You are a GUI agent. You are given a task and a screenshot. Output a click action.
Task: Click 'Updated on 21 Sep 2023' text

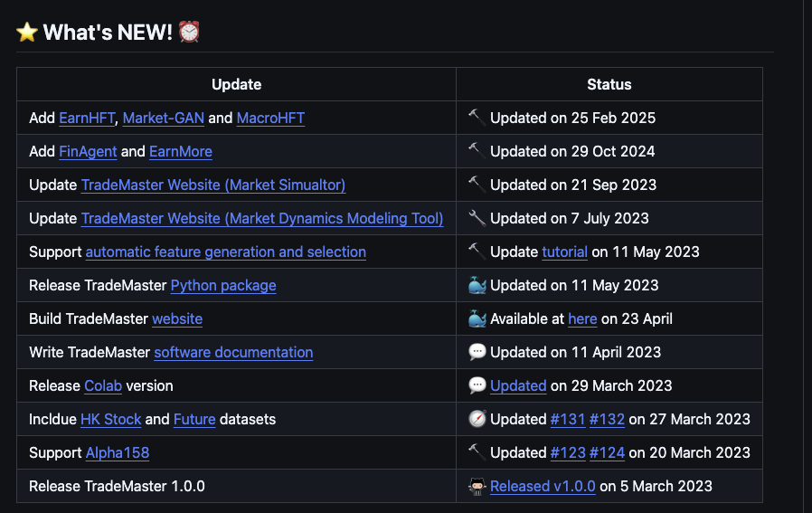(573, 185)
